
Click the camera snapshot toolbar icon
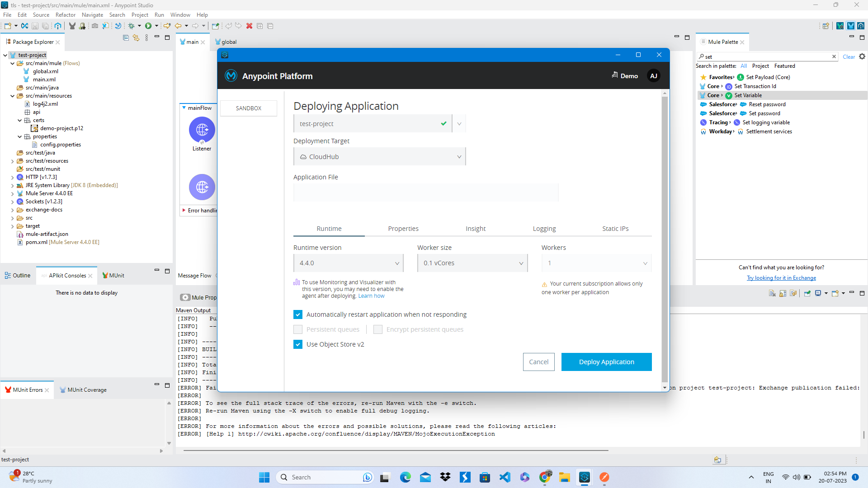[x=95, y=26]
